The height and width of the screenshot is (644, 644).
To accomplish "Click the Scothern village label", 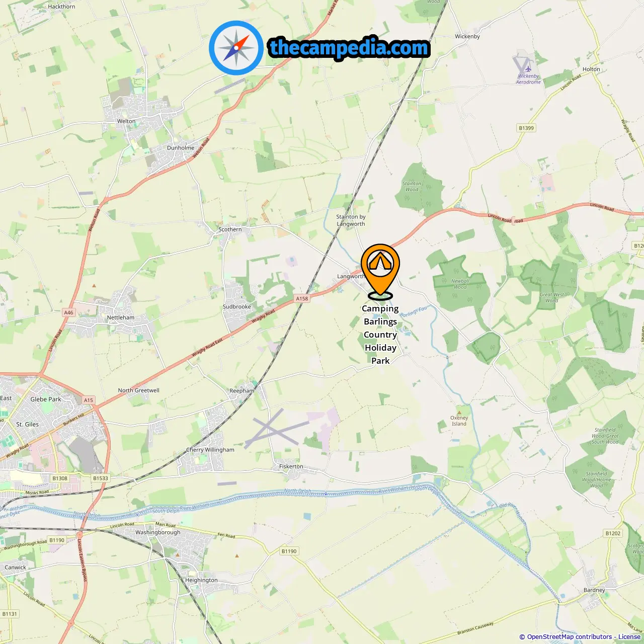I will 230,229.
